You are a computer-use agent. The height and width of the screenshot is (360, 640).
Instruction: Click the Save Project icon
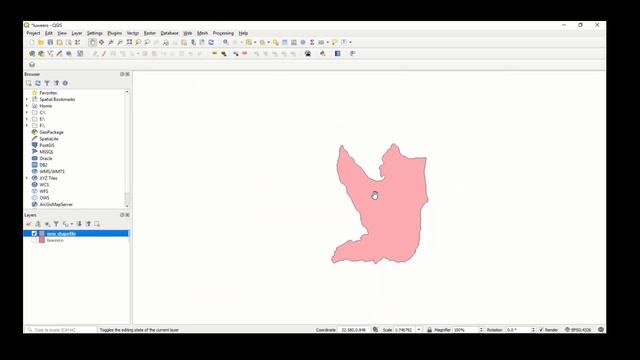[x=50, y=42]
